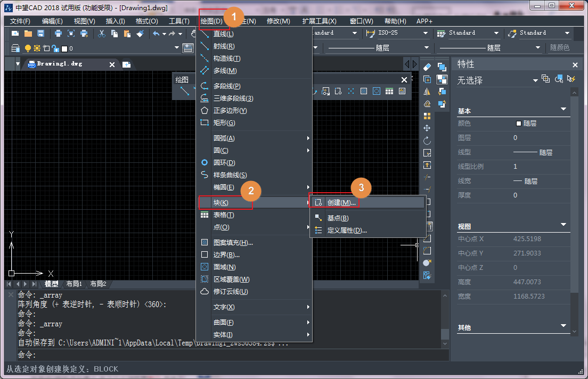The image size is (588, 379).
Task: Open the layer selection dropdown
Action: click(x=177, y=47)
